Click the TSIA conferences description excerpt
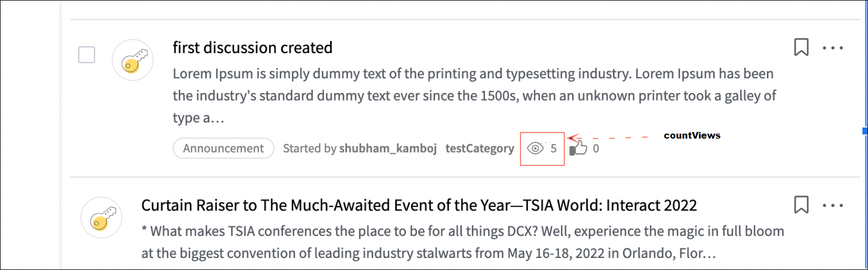The width and height of the screenshot is (868, 270). (x=462, y=242)
